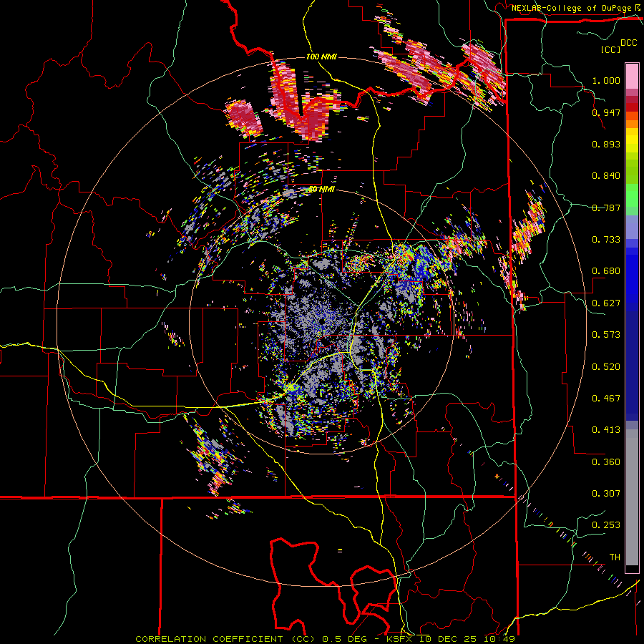Select the 0.680 scale value
Viewport: 644px width, 644px height.
[606, 271]
